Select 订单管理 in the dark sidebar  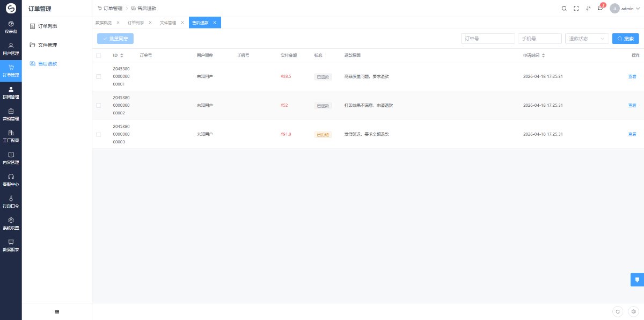(11, 70)
